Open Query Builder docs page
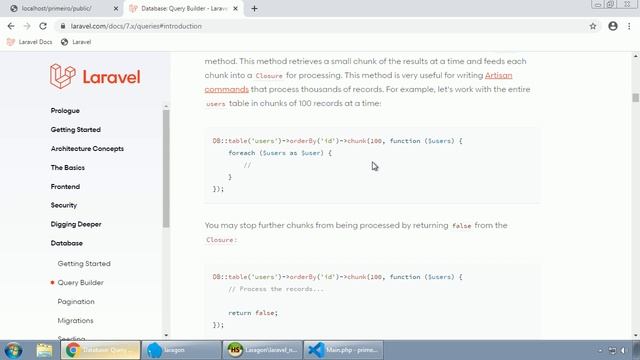The width and height of the screenshot is (640, 360). 80,282
